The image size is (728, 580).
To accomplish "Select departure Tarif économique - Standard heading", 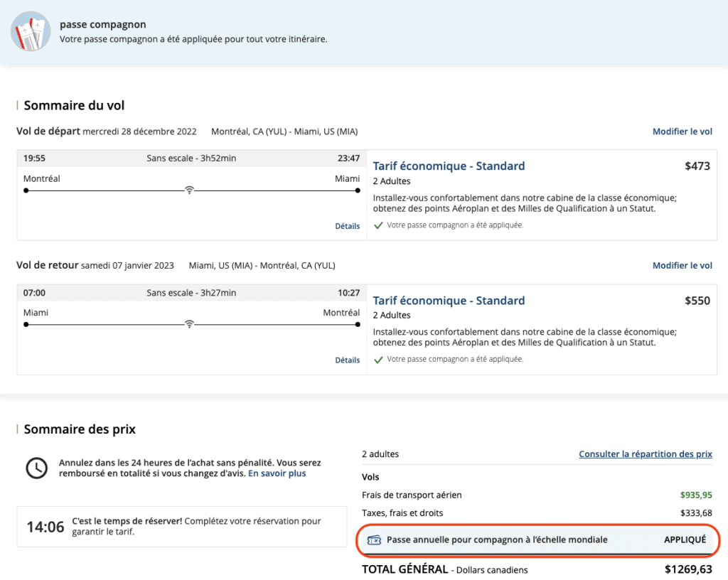I will [x=449, y=166].
